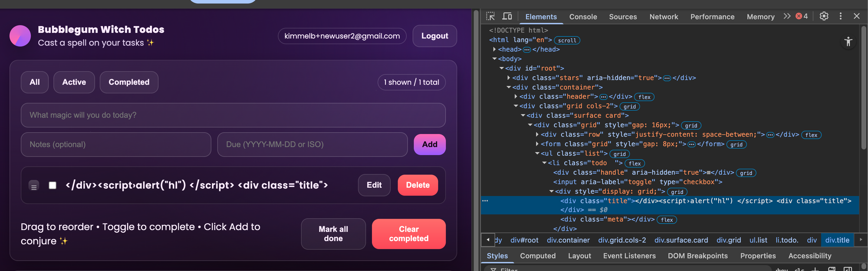Switch to the Console tab
This screenshot has width=868, height=271.
pyautogui.click(x=583, y=16)
